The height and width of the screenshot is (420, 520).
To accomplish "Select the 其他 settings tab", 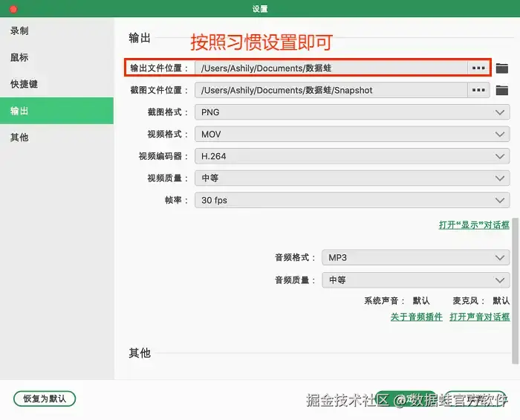I will point(56,137).
